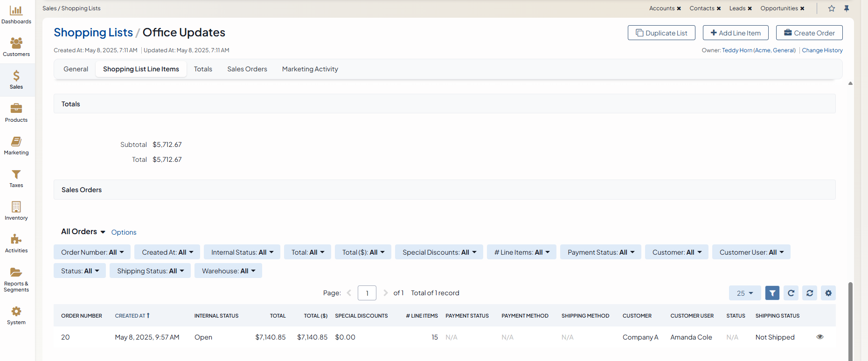Expand the Payment Status filter dropdown
Viewport: 868px width, 361px height.
[x=600, y=252]
